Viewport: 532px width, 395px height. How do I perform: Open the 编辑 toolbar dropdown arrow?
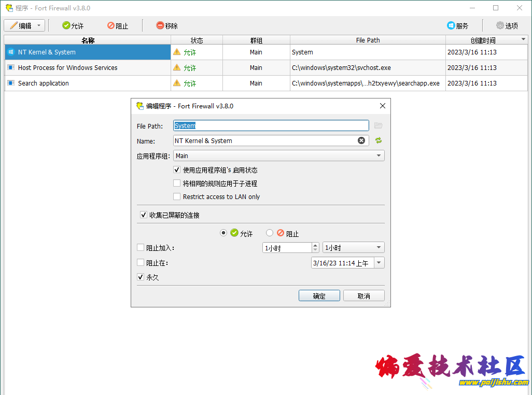click(39, 25)
